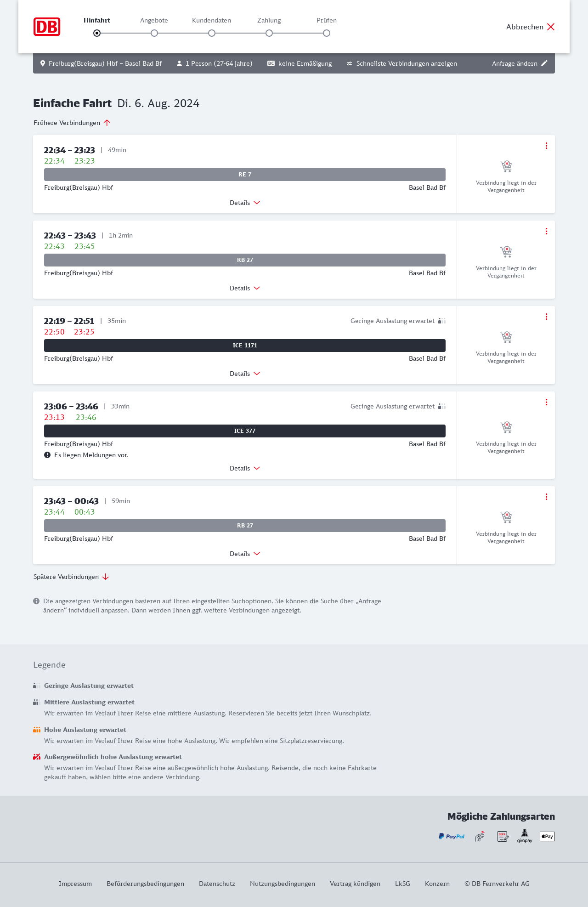Load Spätere Verbindungen
The height and width of the screenshot is (907, 588).
[71, 577]
